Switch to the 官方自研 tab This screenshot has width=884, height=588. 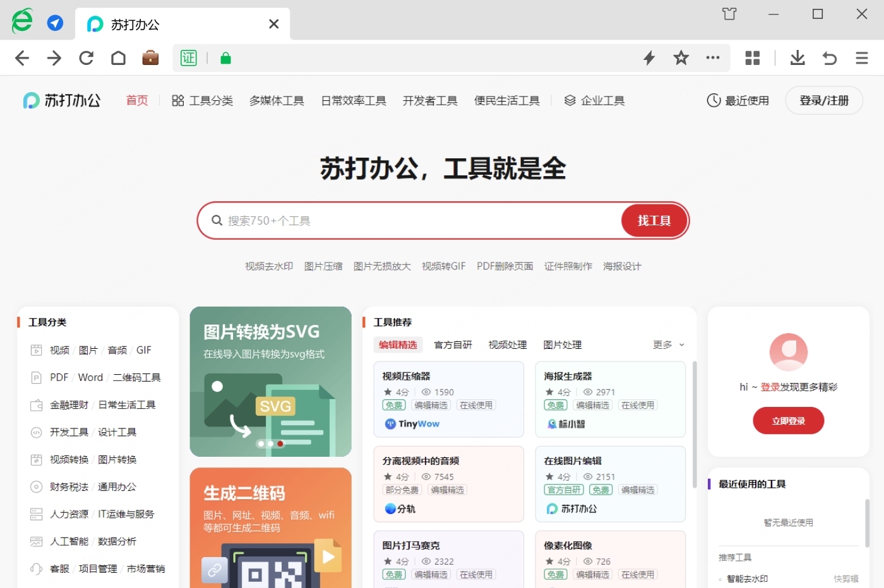pyautogui.click(x=453, y=344)
